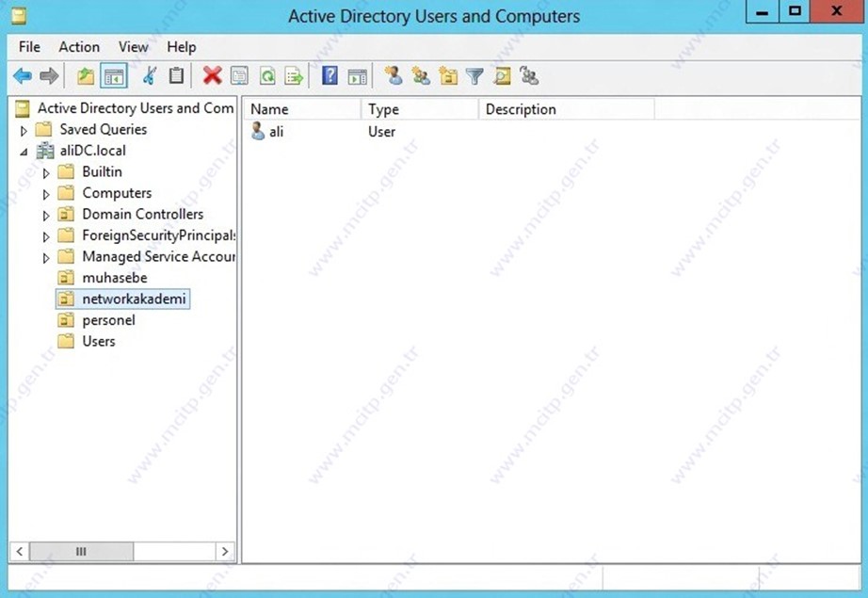Click the window's title bar app icon
This screenshot has height=598, width=868.
(x=19, y=15)
